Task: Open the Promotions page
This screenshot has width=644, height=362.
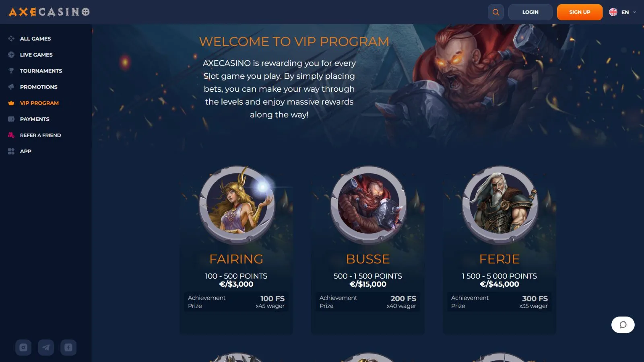Action: (39, 87)
